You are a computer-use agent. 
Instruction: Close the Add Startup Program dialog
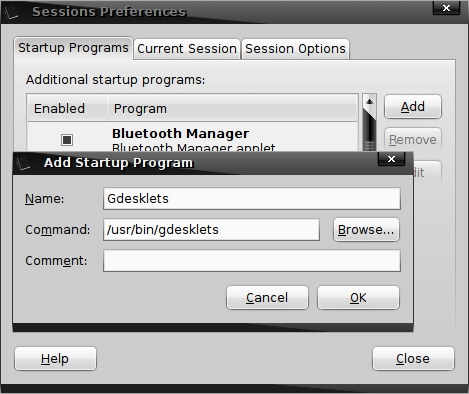click(391, 159)
